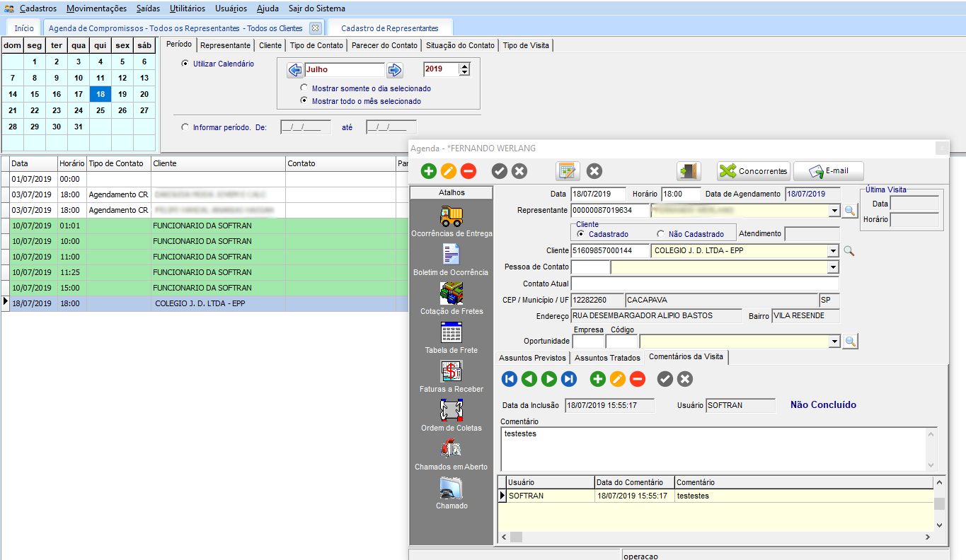Expand the Cliente dropdown list

point(834,250)
